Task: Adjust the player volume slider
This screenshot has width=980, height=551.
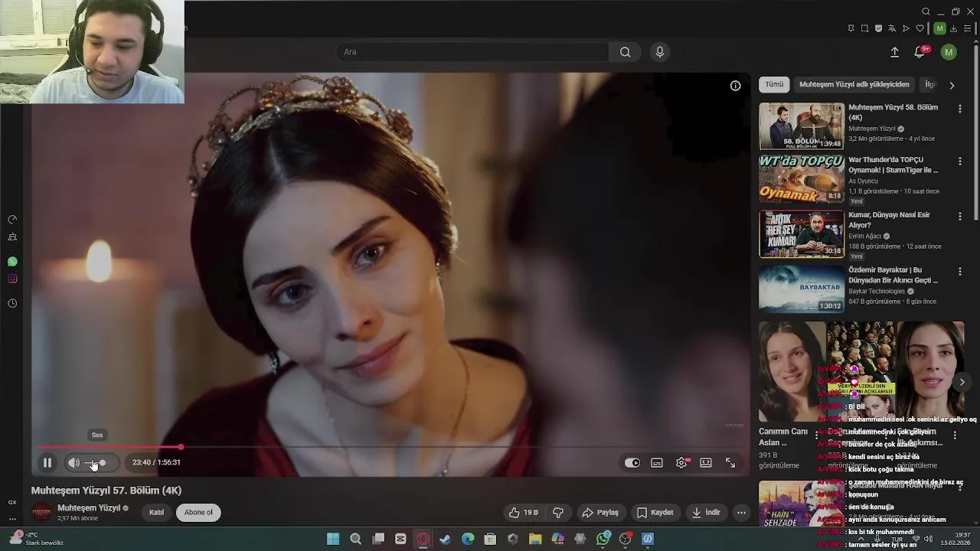Action: click(x=96, y=463)
